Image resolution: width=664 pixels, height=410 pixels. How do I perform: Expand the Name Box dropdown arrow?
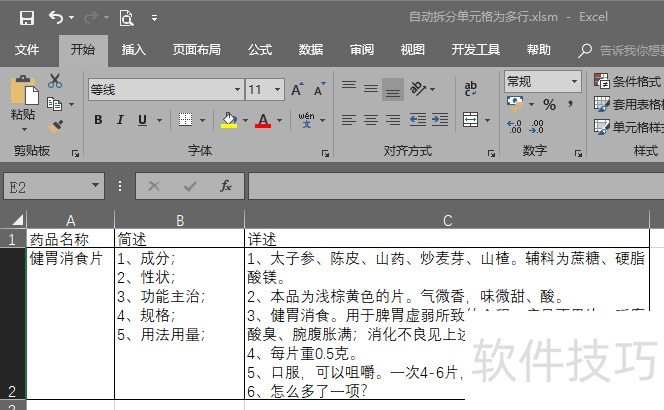pyautogui.click(x=95, y=186)
